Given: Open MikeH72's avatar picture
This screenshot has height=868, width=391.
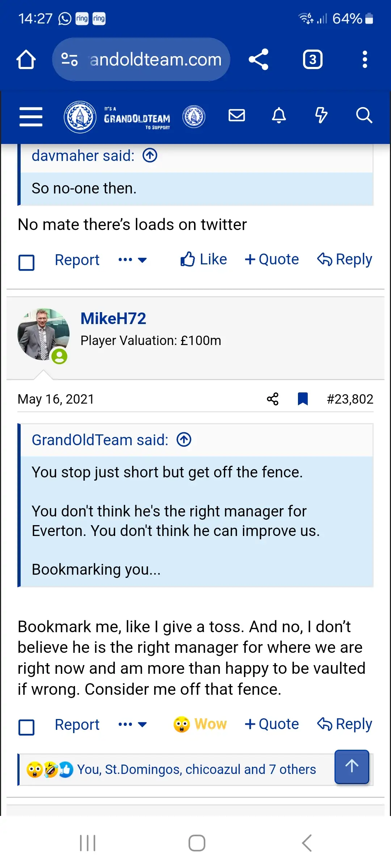Looking at the screenshot, I should click(x=43, y=334).
